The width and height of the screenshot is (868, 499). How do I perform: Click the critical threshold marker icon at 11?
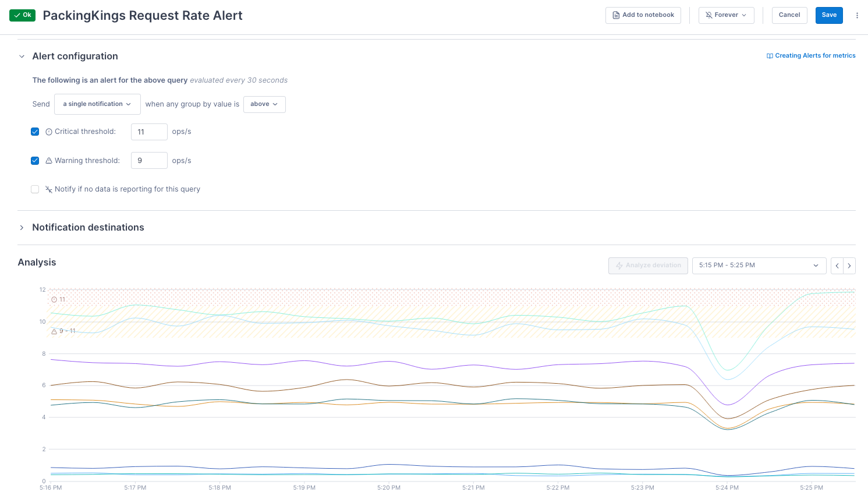(x=54, y=300)
